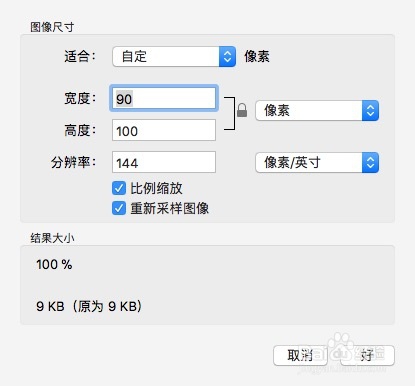The image size is (415, 386).
Task: Toggle the 重新采样图像 checkbox
Action: click(x=119, y=208)
